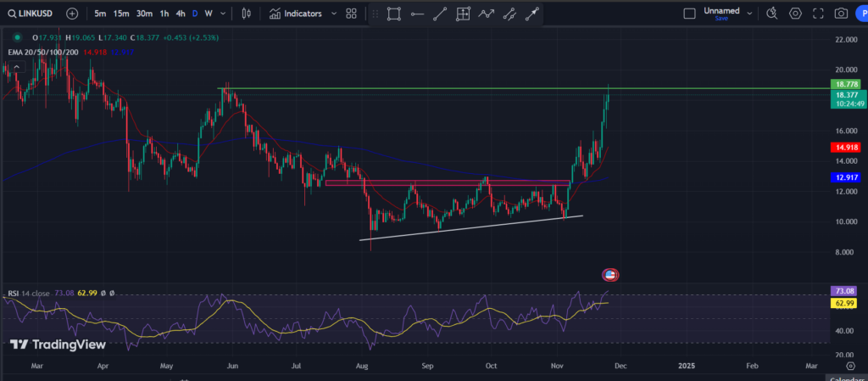The height and width of the screenshot is (381, 868).
Task: Select the Trend Line drawing tool
Action: pyautogui.click(x=440, y=14)
